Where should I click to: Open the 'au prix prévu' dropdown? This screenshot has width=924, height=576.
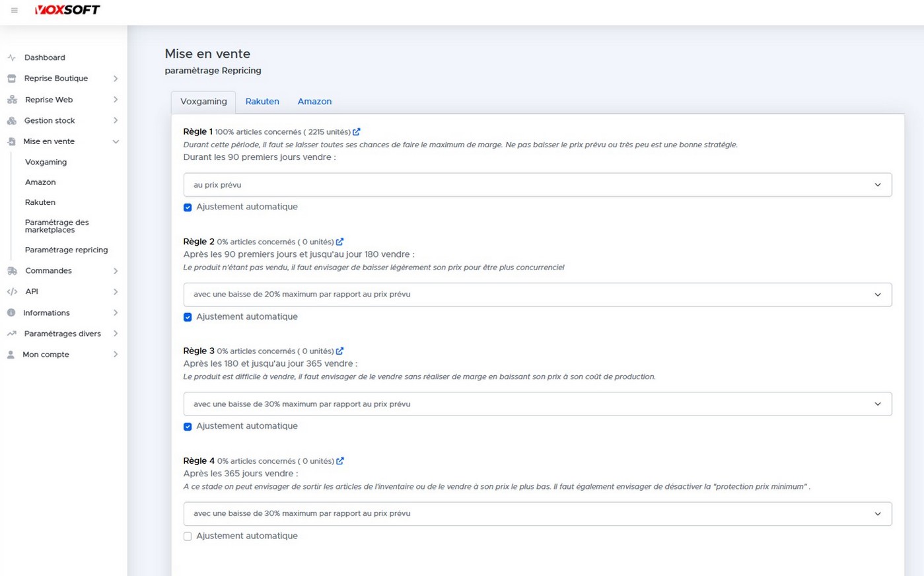coord(537,185)
